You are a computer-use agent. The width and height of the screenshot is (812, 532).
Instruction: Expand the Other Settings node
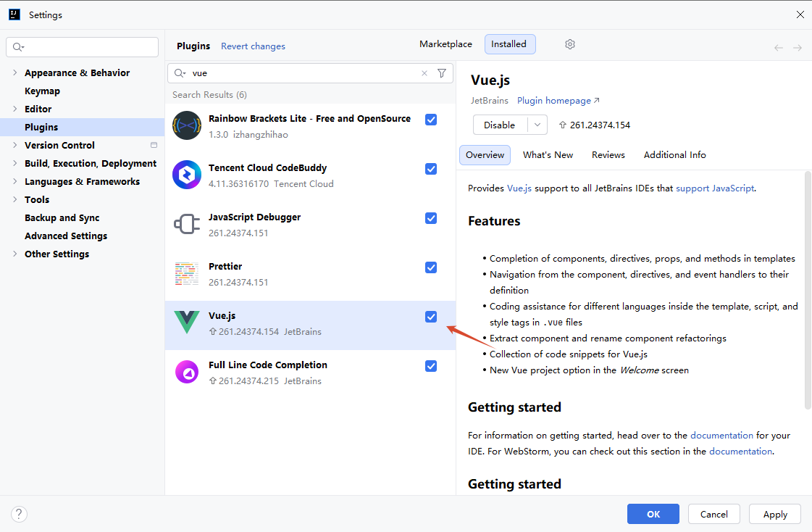tap(14, 254)
